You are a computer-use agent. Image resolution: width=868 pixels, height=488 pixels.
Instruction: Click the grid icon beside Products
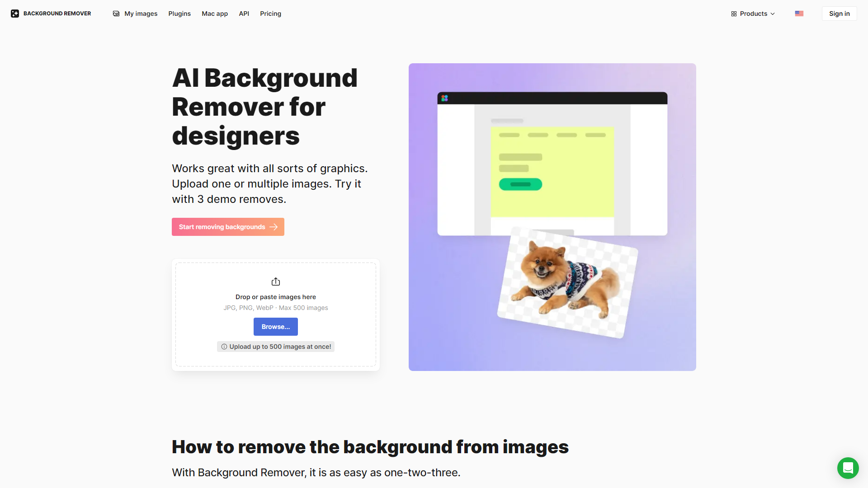point(733,14)
